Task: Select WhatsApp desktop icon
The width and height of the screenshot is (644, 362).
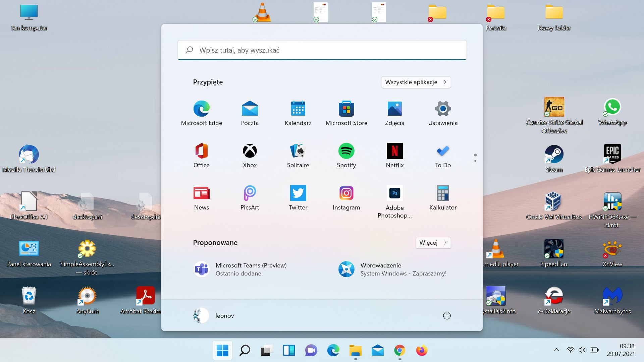Action: [612, 112]
